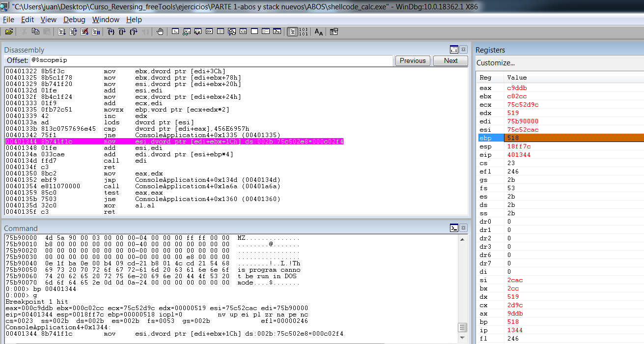Viewport: 644px width, 344px height.
Task: Open the Registers window icon
Action: point(209,31)
